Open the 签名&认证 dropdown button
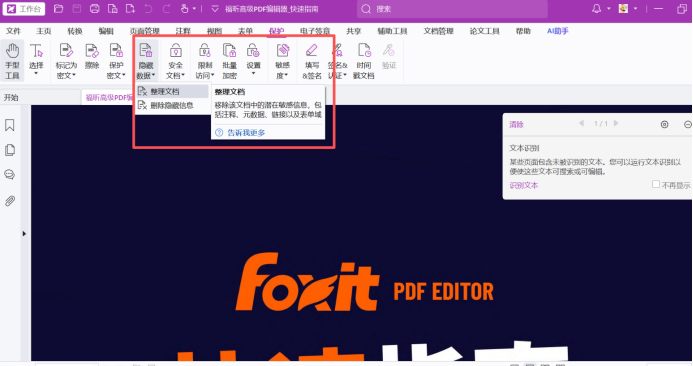Viewport: 693px width, 366px height. point(338,61)
